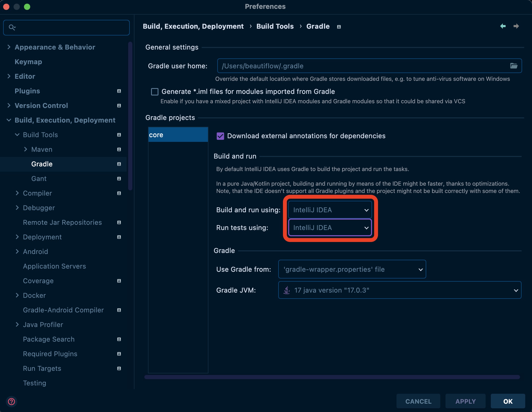The height and width of the screenshot is (412, 532).
Task: Click project-level icon on Required Plugins row
Action: pos(119,354)
